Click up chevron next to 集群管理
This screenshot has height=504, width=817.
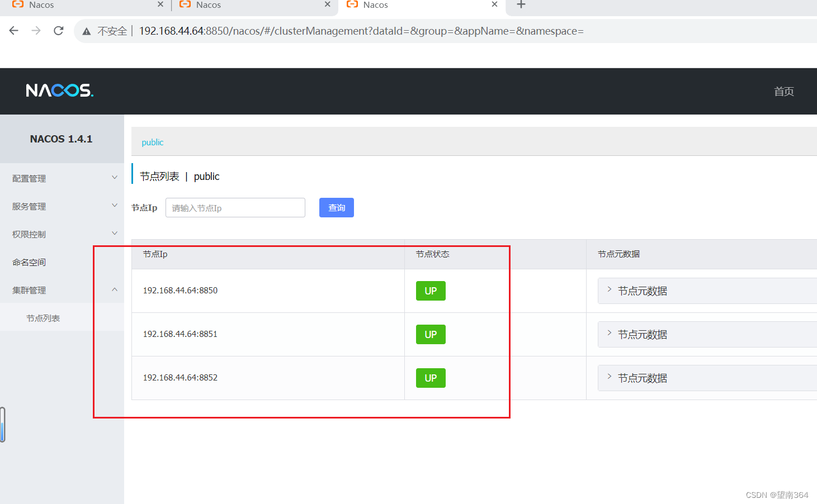pyautogui.click(x=115, y=289)
